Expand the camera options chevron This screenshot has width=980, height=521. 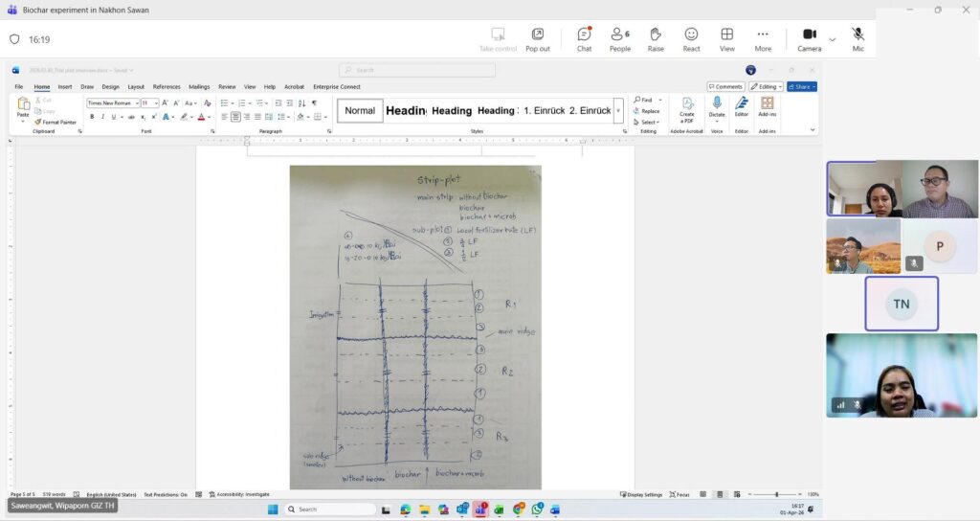[832, 39]
